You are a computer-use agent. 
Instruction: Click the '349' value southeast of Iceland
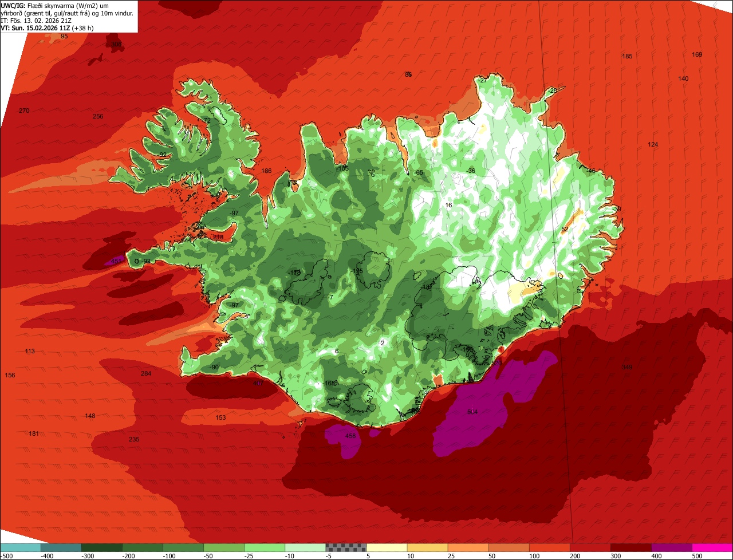(627, 367)
